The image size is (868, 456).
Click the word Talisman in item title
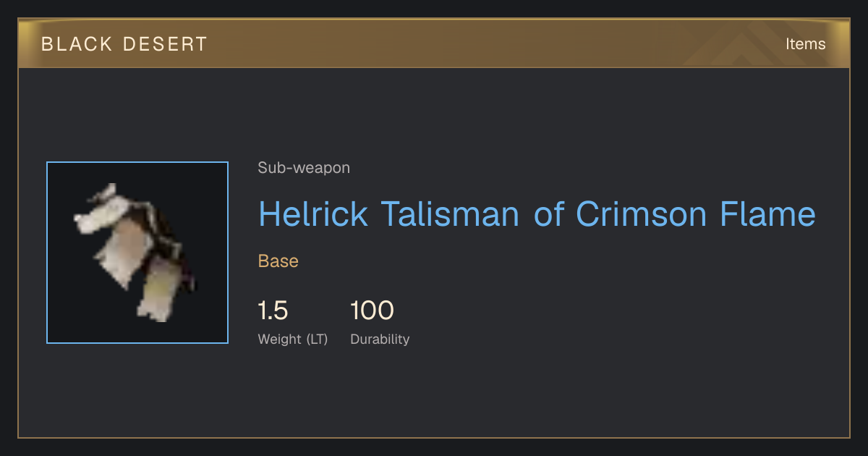coord(450,214)
